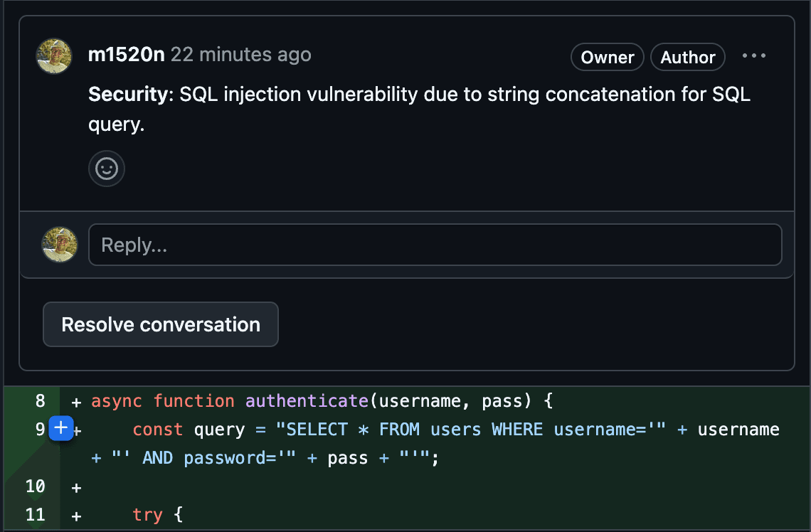Screen dimensions: 811x532
Task: Click the blue plus add-comment icon
Action: pyautogui.click(x=61, y=428)
